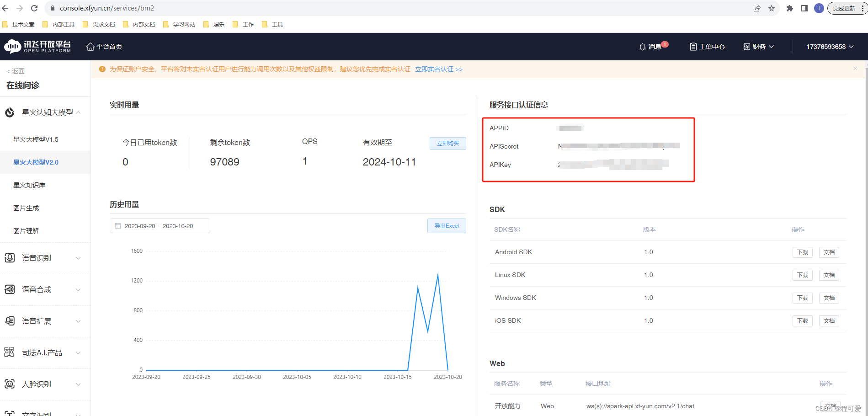The image size is (868, 416).
Task: Click the 2024-10-11 expiry date value
Action: tap(389, 162)
